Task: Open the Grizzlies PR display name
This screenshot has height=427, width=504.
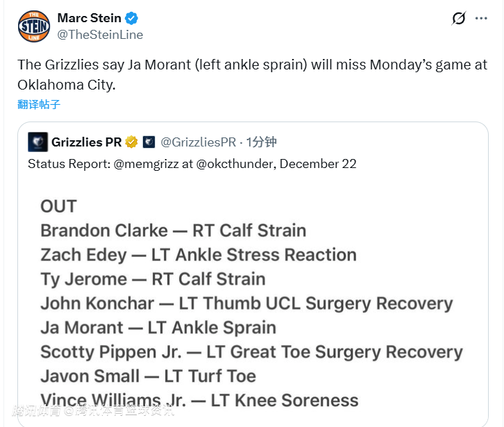Action: (86, 142)
